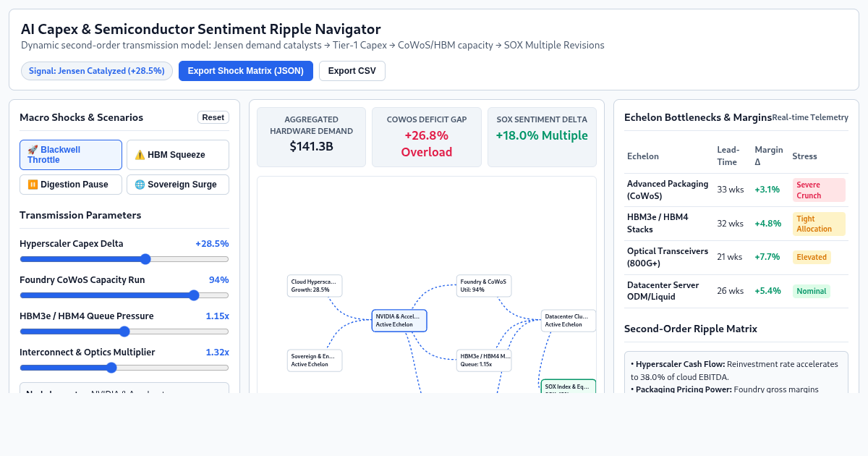Image resolution: width=868 pixels, height=456 pixels.
Task: Click the Hyperscaler Cash Flow ripple entry
Action: click(x=734, y=371)
